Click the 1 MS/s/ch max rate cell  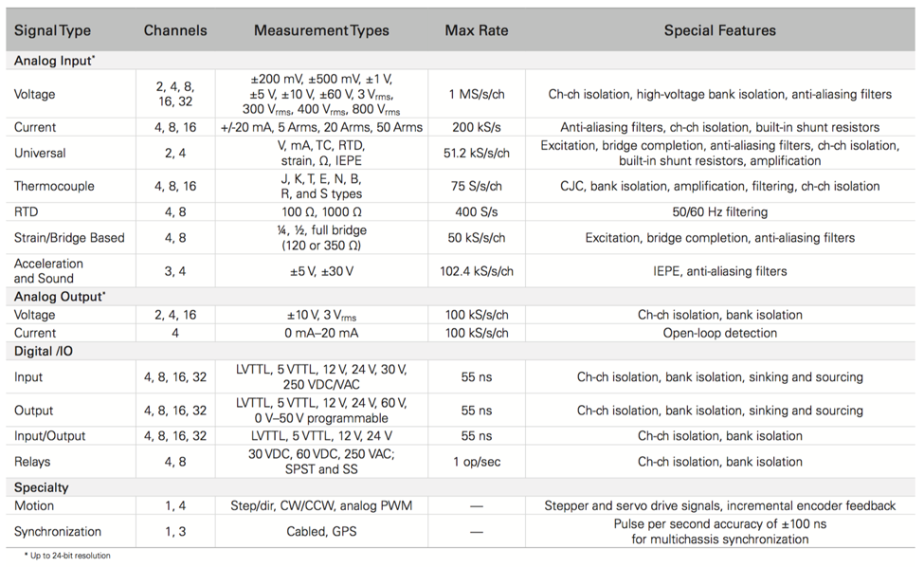[x=477, y=95]
